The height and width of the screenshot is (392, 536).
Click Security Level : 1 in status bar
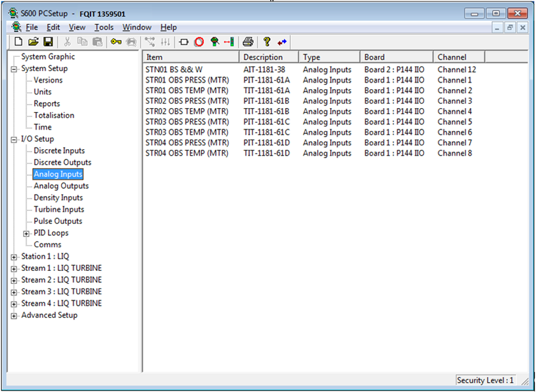(x=485, y=380)
